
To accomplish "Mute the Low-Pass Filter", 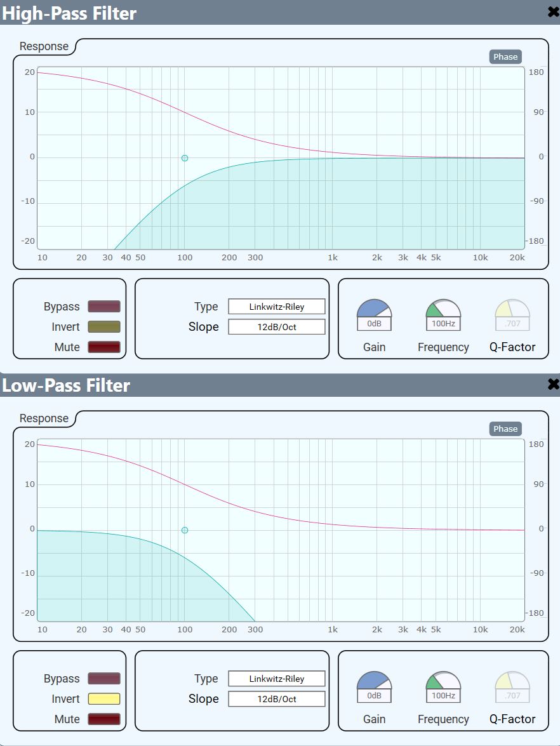I will [104, 719].
